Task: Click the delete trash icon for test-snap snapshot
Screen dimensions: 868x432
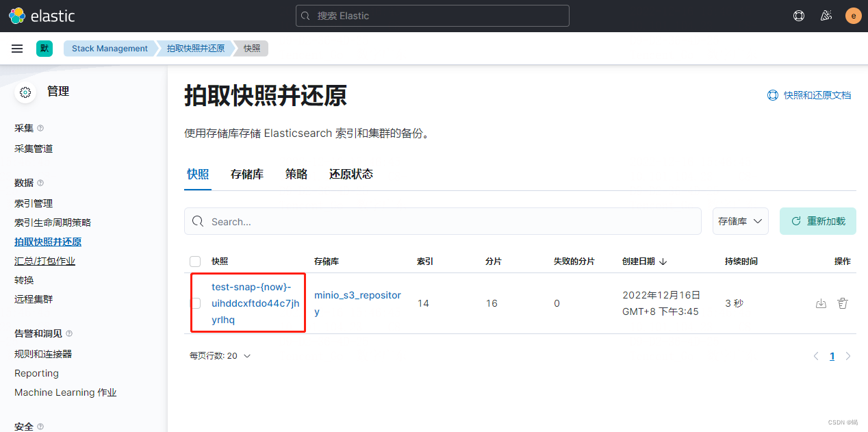Action: point(843,303)
